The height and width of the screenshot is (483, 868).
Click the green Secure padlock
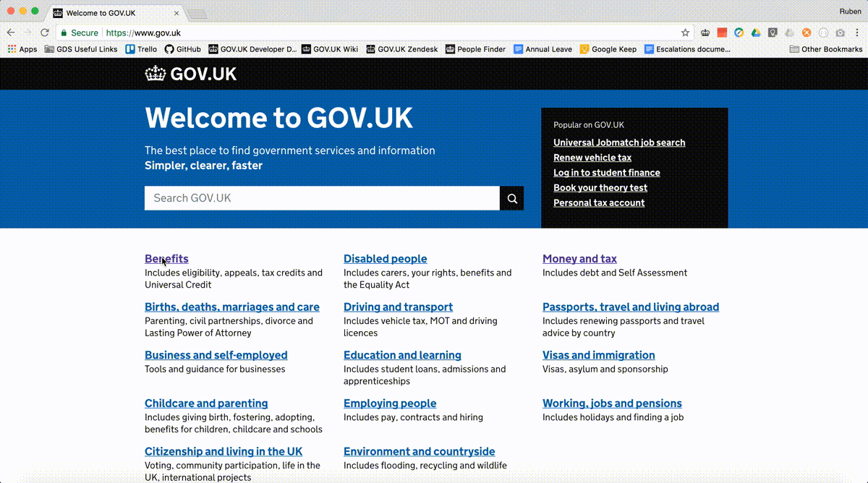click(x=64, y=33)
